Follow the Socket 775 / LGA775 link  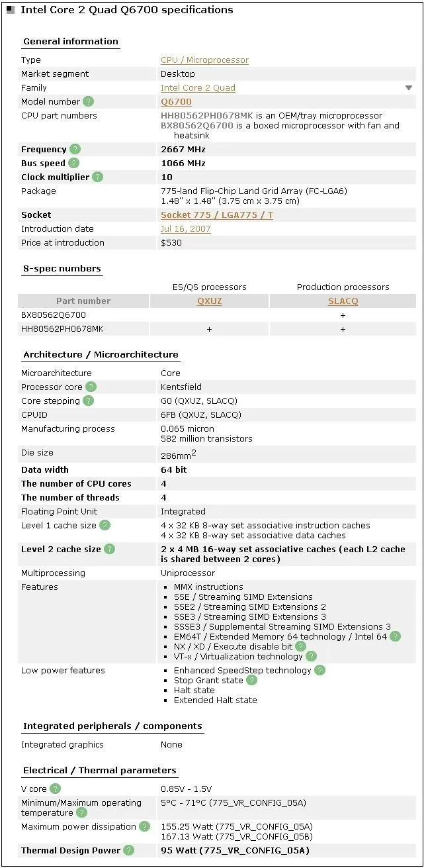click(216, 215)
